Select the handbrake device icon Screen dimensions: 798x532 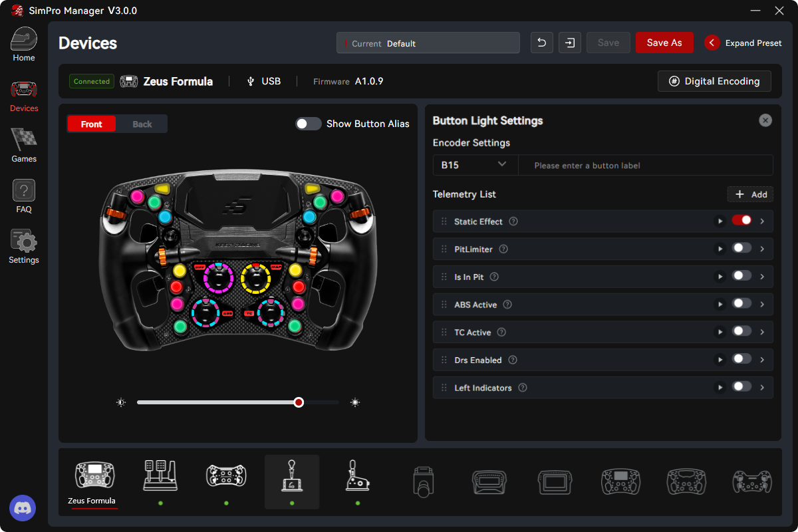[358, 476]
